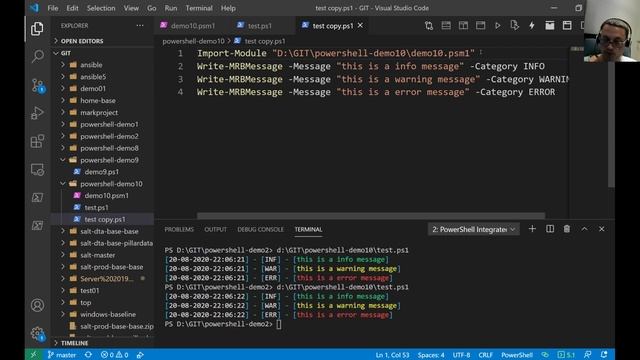The image size is (640, 360).
Task: Expand the windows-baseline folder
Action: coord(108,314)
